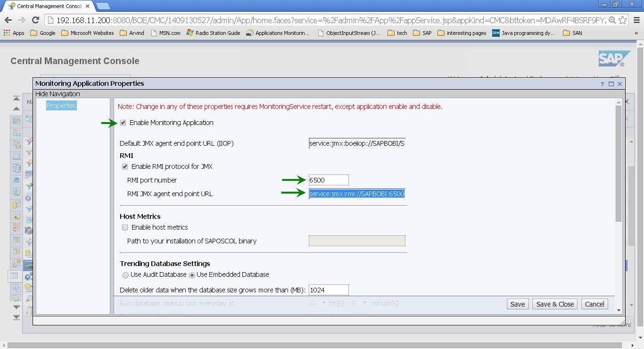Click the Cancel button
This screenshot has height=349, width=644.
[x=594, y=304]
